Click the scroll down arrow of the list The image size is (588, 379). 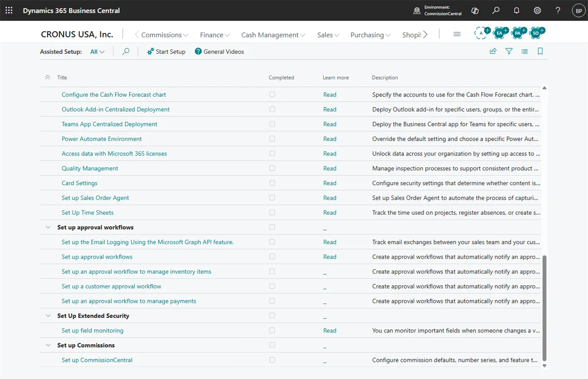point(545,366)
